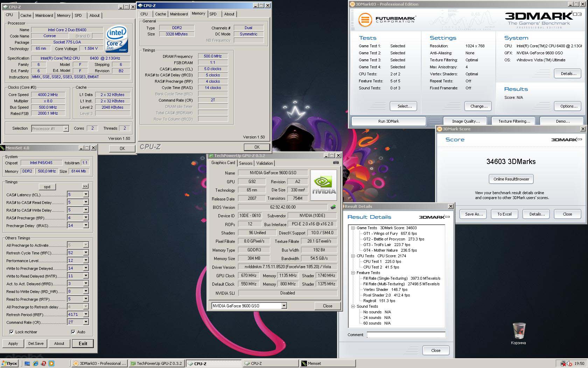This screenshot has width=588, height=368.
Task: Switch to TechPowerUp GPU-Z taskbar button
Action: (x=156, y=363)
